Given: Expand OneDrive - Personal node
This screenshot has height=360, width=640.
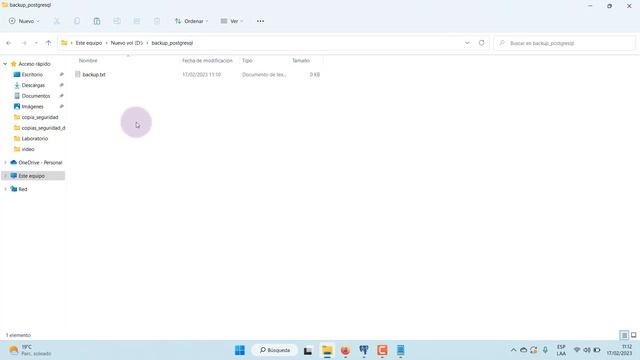Looking at the screenshot, I should pos(5,162).
